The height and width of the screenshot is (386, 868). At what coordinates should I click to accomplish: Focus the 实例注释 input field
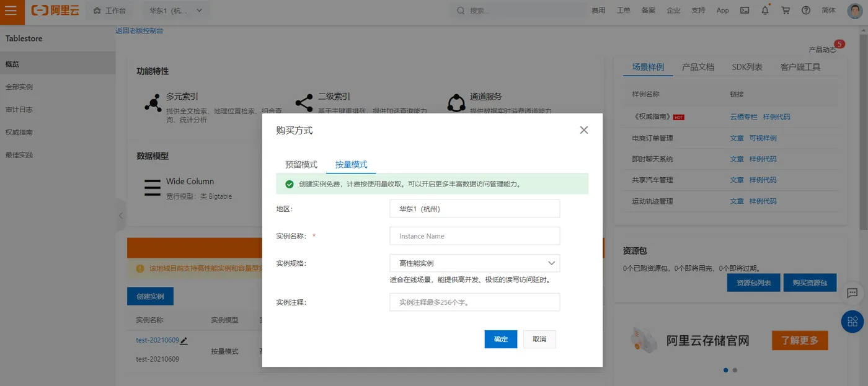tap(475, 302)
